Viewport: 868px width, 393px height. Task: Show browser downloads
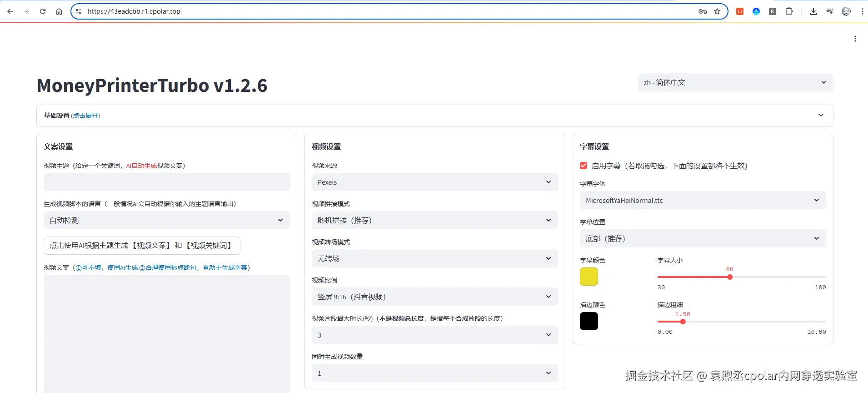coord(813,11)
